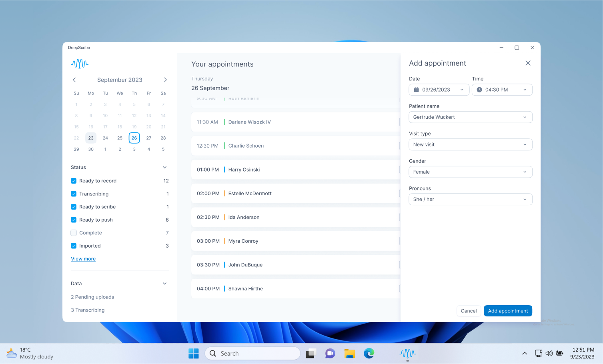Select September 27 in calendar

click(149, 138)
